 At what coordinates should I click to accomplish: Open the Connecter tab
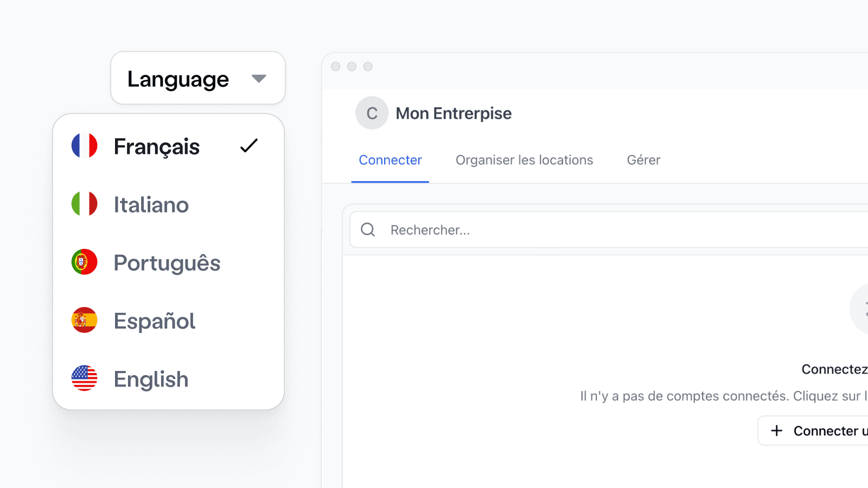click(x=390, y=160)
